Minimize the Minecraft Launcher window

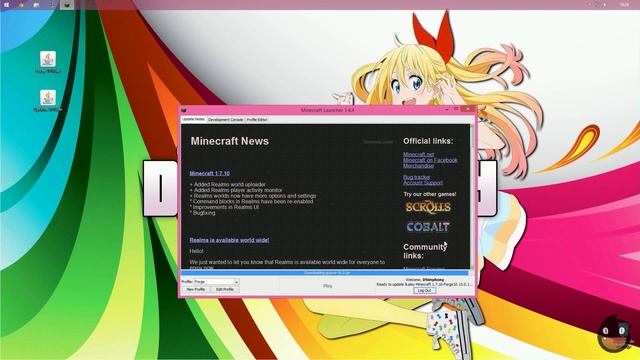click(447, 109)
